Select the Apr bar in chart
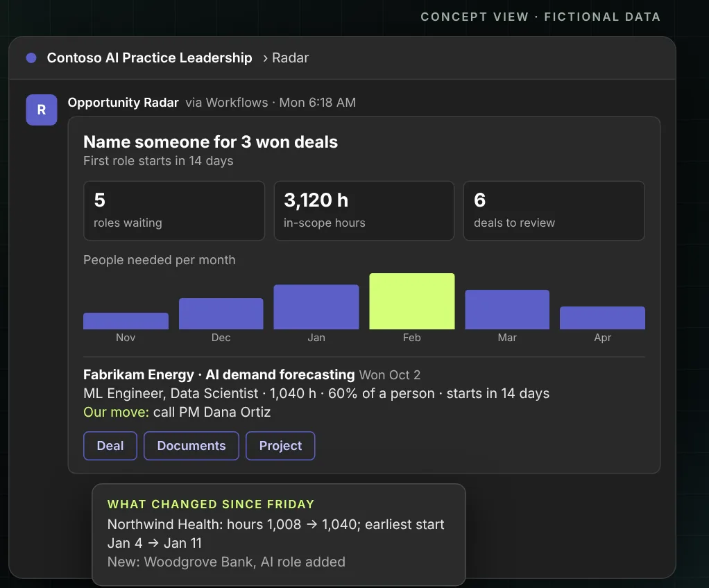 point(602,318)
